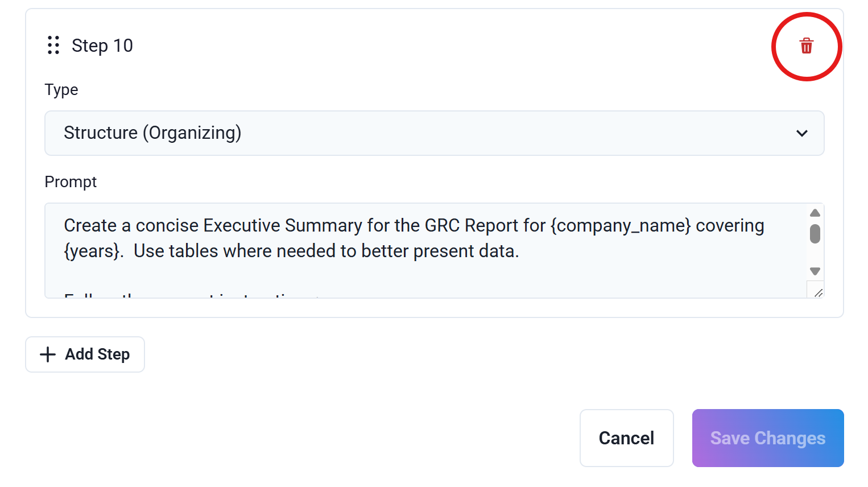Expand the Type dropdown via its chevron arrow

click(802, 133)
